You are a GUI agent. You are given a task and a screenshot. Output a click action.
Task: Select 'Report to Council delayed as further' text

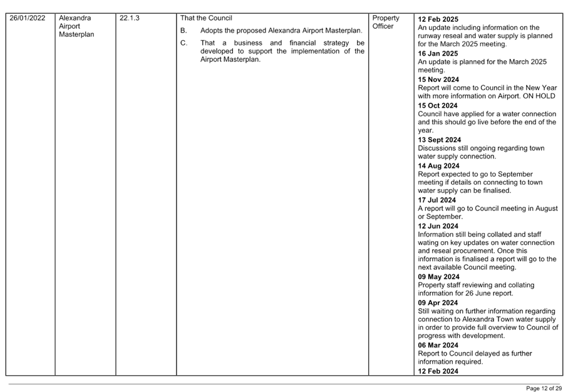coord(475,358)
